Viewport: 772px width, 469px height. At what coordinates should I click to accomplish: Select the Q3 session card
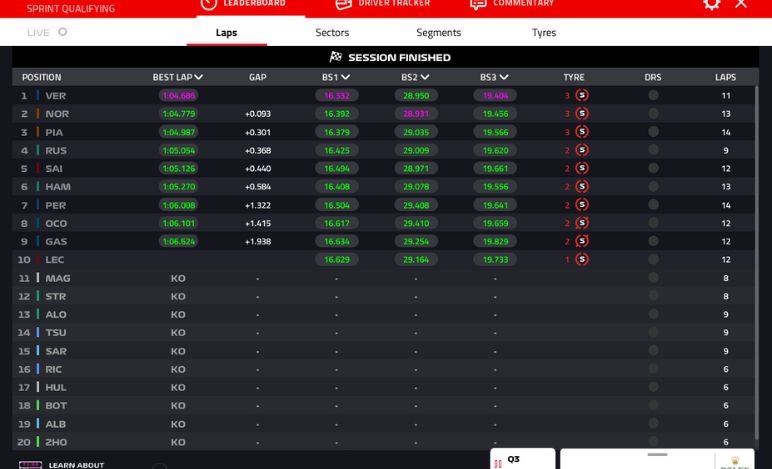click(522, 460)
